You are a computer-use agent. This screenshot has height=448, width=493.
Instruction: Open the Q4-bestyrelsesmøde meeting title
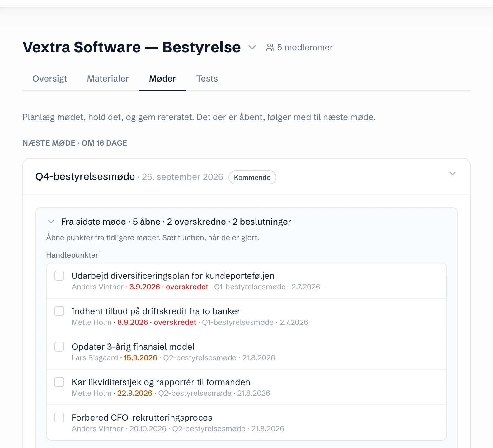click(x=85, y=176)
